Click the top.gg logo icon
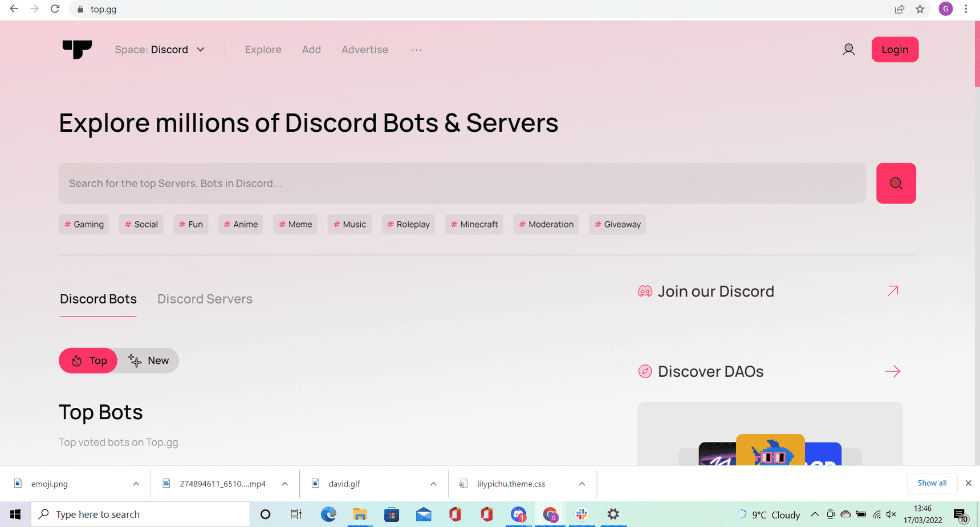Viewport: 980px width, 527px height. pyautogui.click(x=77, y=49)
